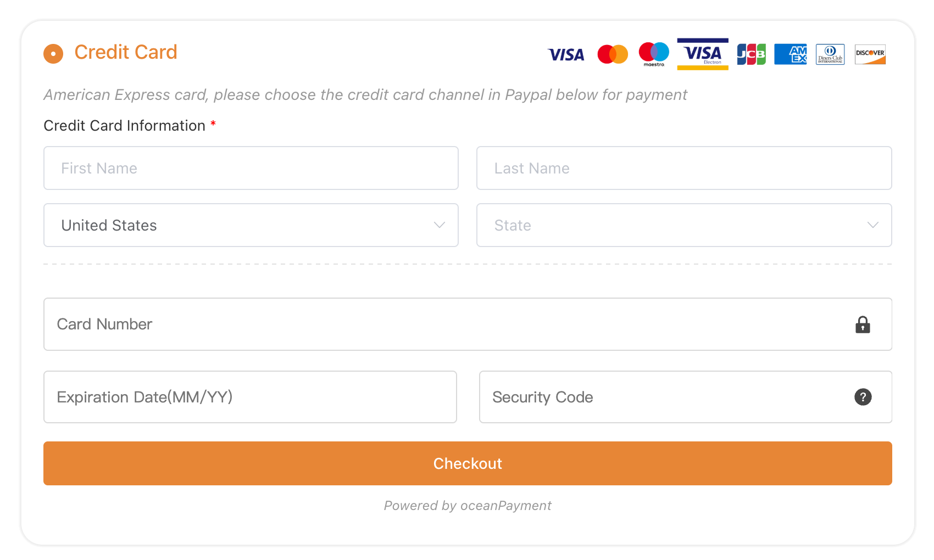
Task: Click the JCB card logo
Action: coord(751,54)
